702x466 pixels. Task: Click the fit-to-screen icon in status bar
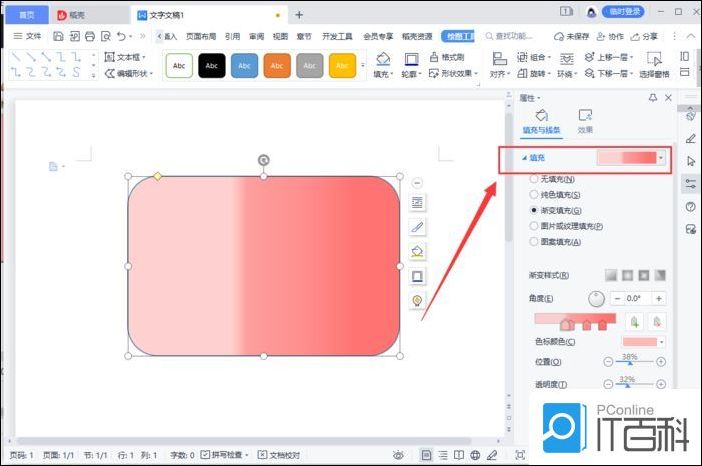point(520,455)
